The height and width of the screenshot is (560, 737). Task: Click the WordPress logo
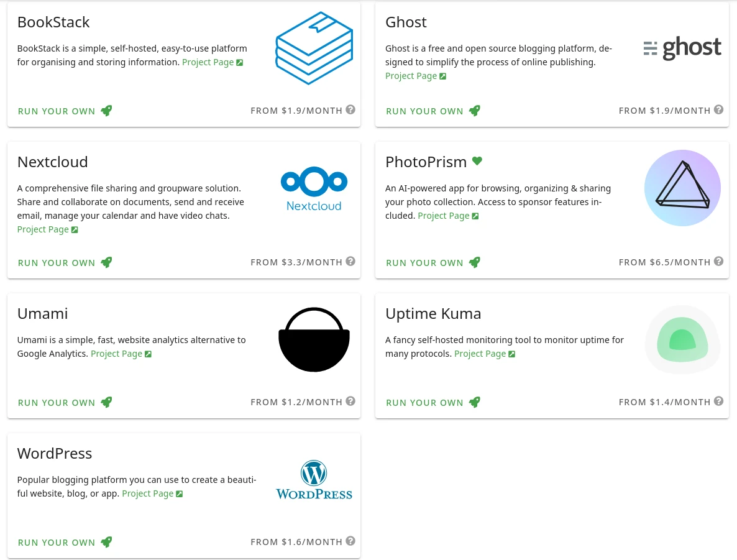click(x=314, y=480)
